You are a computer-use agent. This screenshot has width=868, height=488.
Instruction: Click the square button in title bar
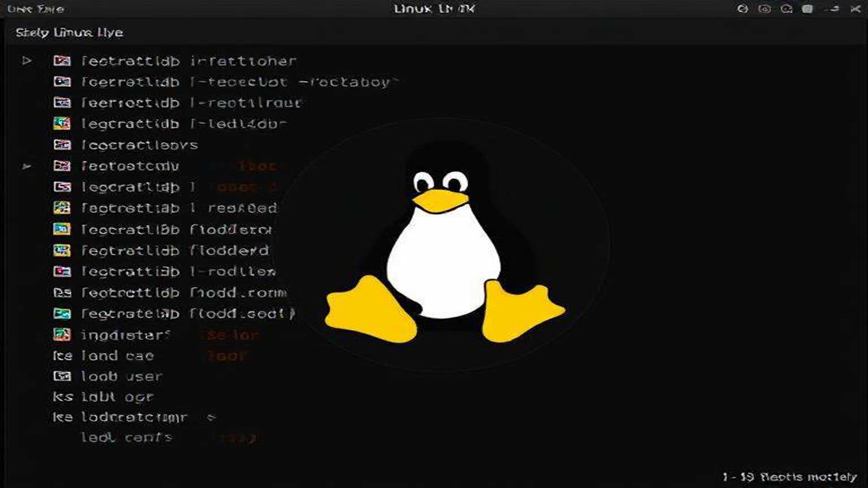pos(807,9)
